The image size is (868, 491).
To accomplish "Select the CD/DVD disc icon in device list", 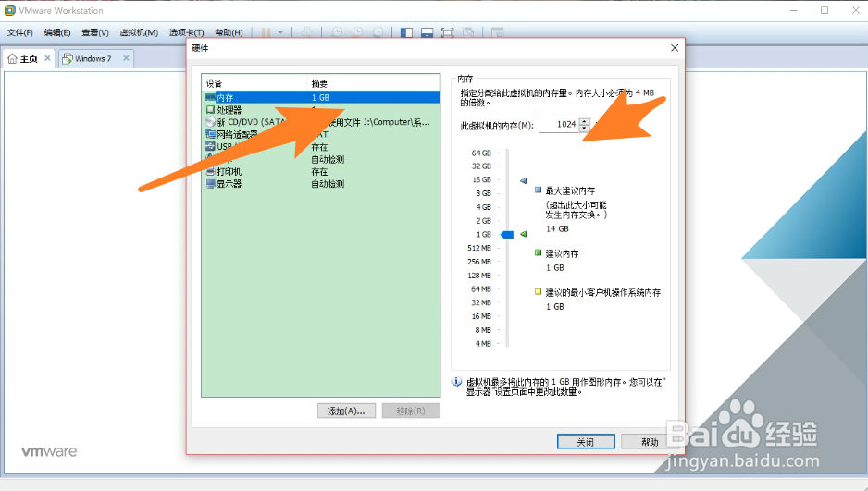I will pos(210,122).
